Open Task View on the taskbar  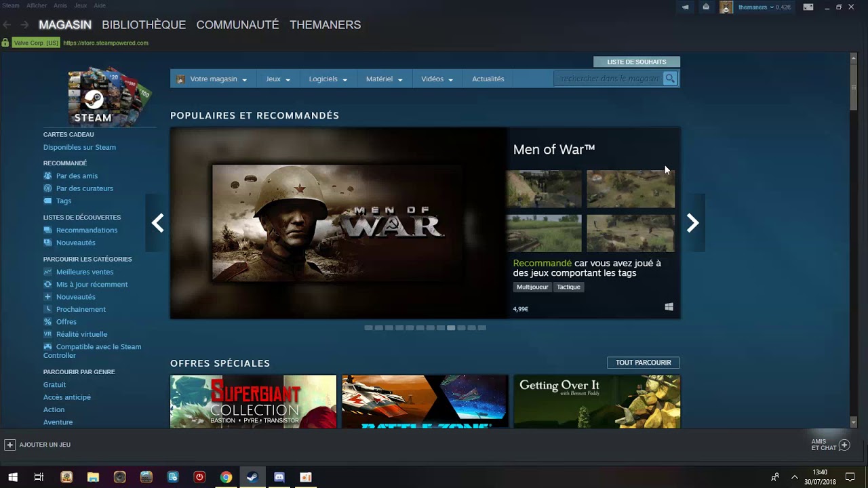coord(39,477)
